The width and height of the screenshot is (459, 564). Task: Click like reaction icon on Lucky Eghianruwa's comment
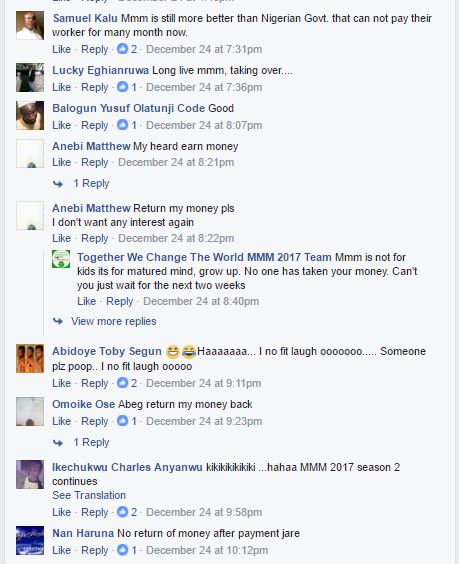(x=123, y=87)
